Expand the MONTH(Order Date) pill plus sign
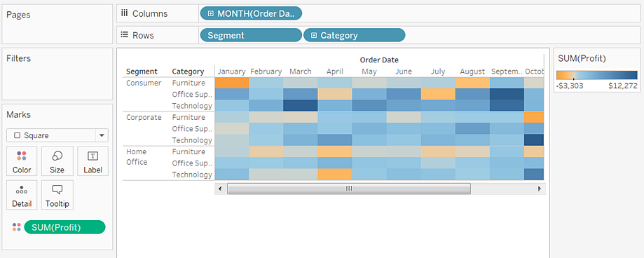 211,13
